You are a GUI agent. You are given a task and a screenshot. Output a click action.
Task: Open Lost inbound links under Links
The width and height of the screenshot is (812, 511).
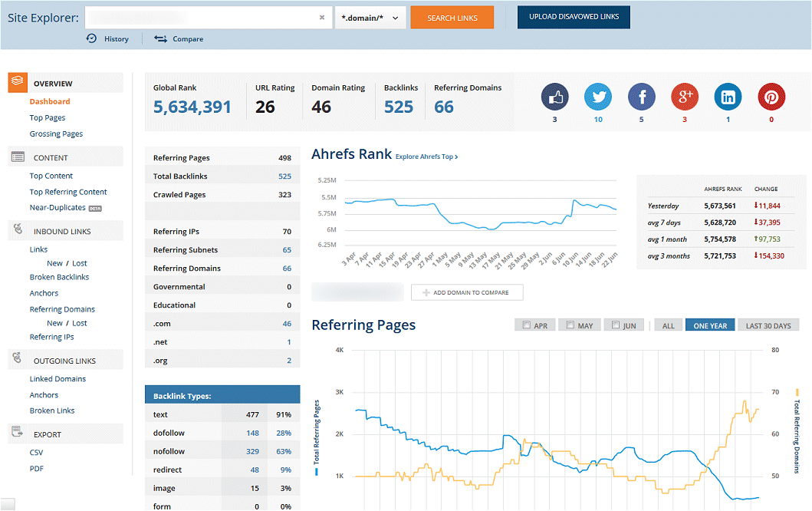tap(80, 263)
